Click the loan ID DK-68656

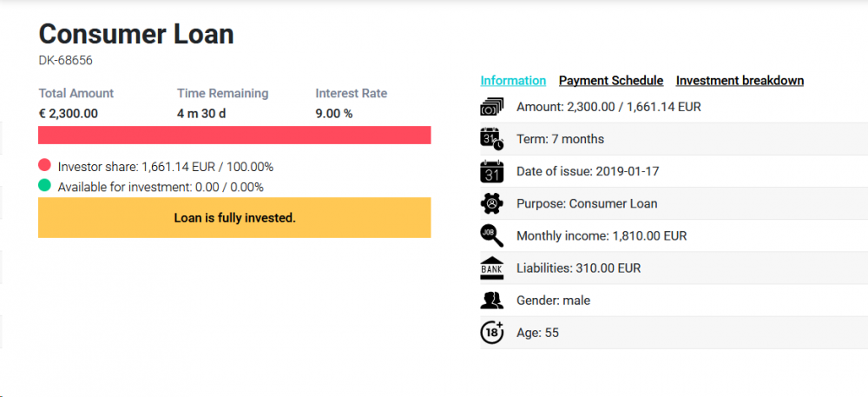[66, 61]
